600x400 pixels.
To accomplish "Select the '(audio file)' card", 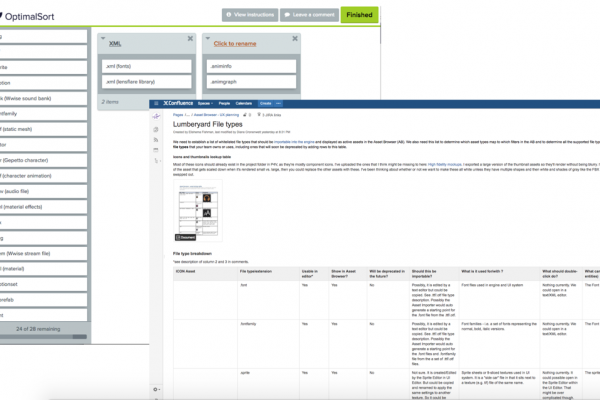I will (x=43, y=191).
